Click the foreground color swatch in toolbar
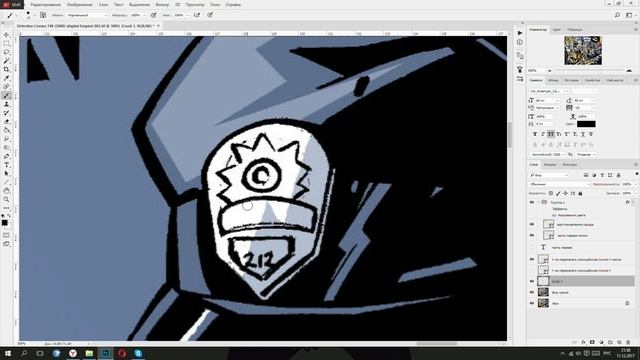 pos(4,223)
